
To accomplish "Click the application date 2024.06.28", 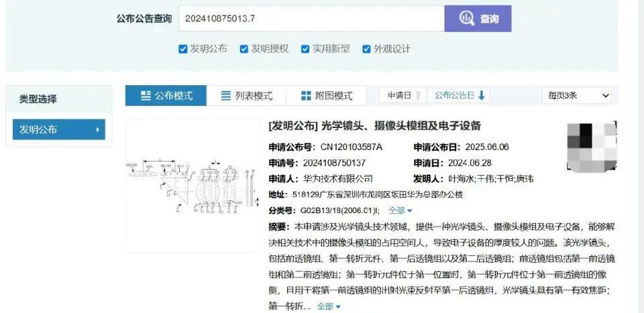I will 470,163.
